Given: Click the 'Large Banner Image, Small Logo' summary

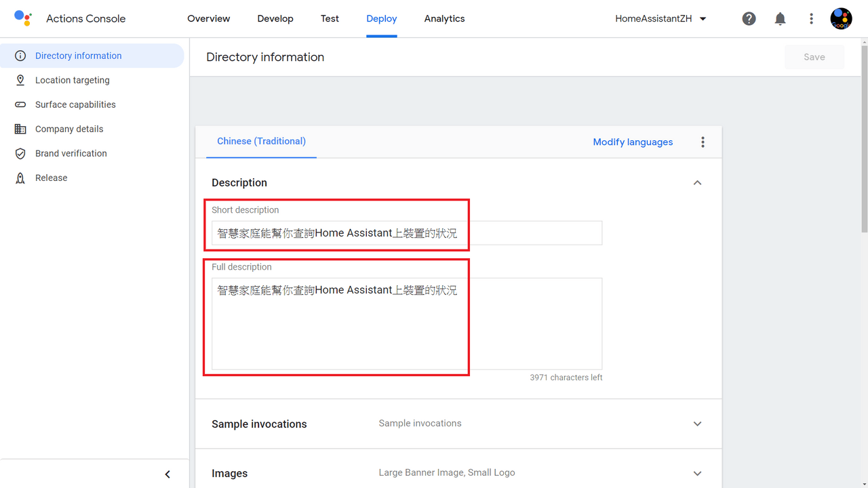Looking at the screenshot, I should pyautogui.click(x=447, y=472).
